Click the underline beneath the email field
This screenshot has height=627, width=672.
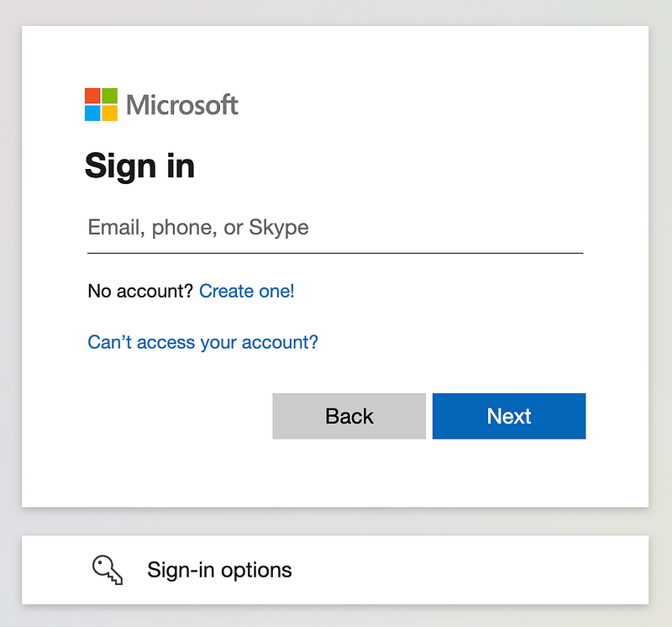pyautogui.click(x=334, y=252)
